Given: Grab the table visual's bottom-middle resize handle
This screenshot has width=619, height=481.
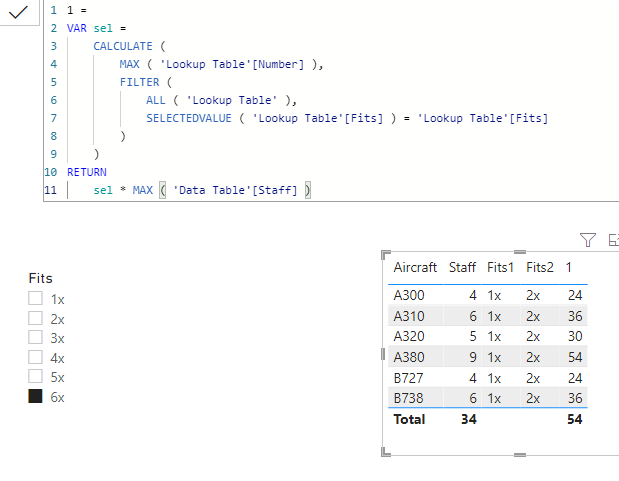Looking at the screenshot, I should click(x=520, y=455).
